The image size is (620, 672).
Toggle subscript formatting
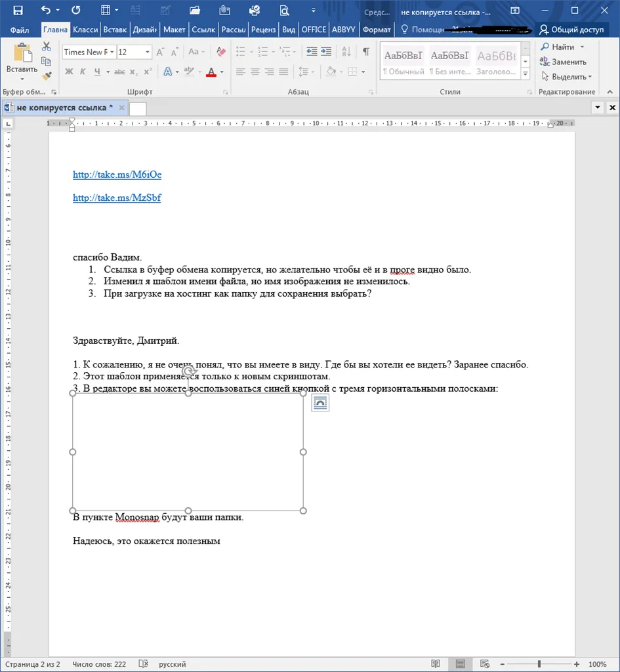134,72
